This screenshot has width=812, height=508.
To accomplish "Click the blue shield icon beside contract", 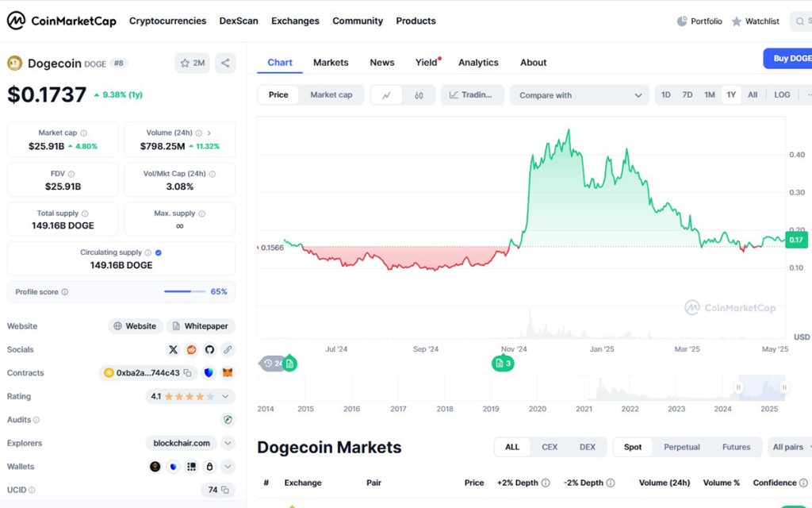I will [209, 373].
